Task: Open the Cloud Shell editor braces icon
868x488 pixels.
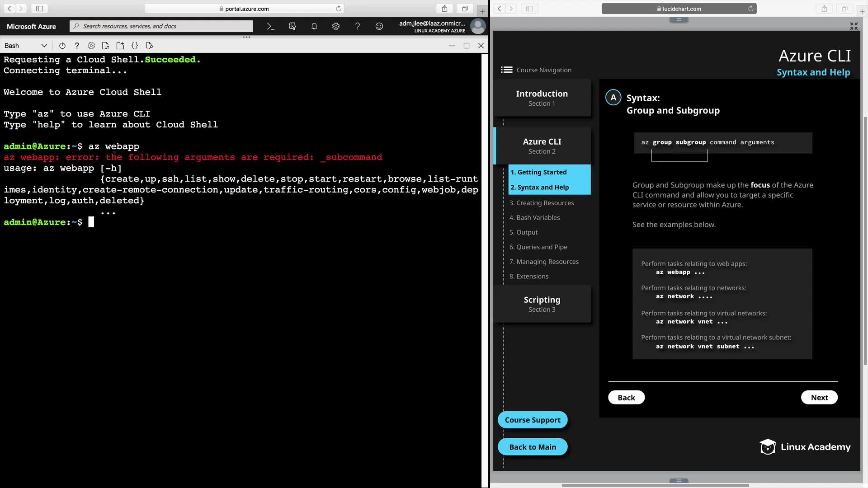Action: click(135, 46)
